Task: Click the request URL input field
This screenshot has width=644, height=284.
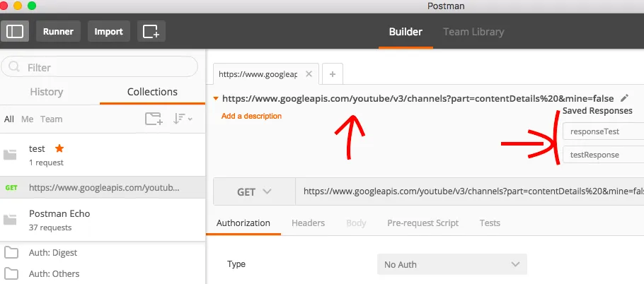Action: point(470,191)
